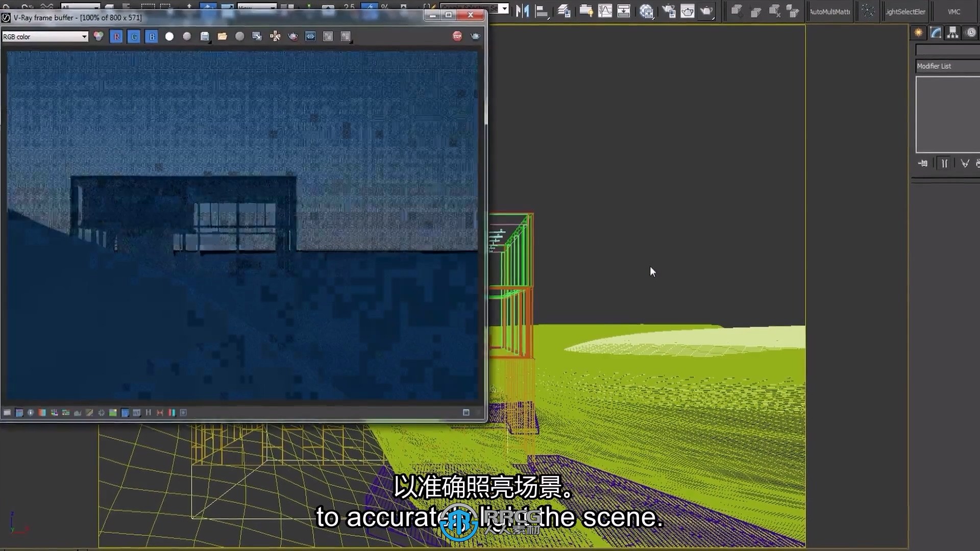This screenshot has height=551, width=980.
Task: Swap A/B comparison first icon
Action: pos(328,36)
